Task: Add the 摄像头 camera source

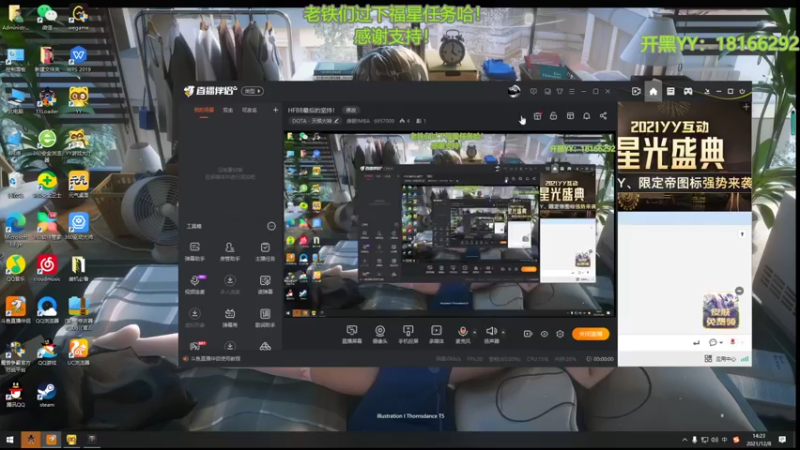Action: click(x=380, y=334)
